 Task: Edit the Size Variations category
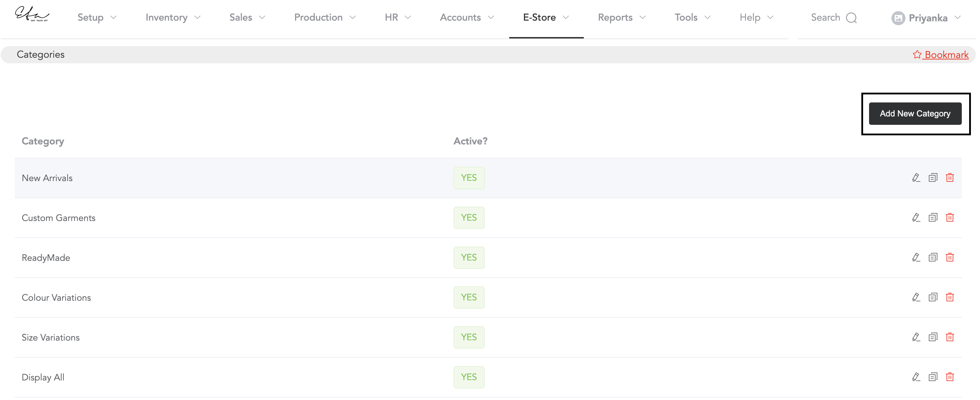[x=916, y=337]
